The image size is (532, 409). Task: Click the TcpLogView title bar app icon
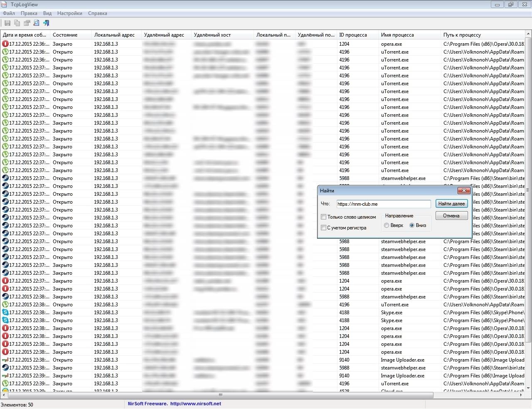(x=5, y=5)
